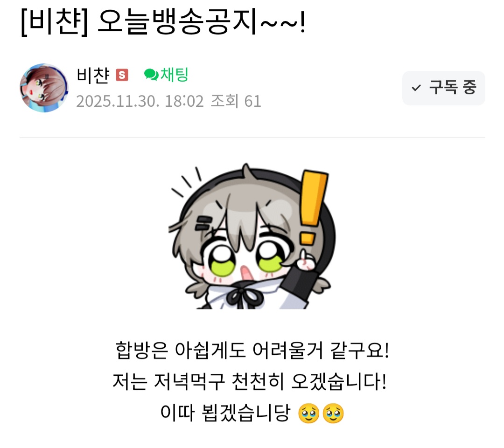Click the green chat bubble icon

[x=151, y=75]
